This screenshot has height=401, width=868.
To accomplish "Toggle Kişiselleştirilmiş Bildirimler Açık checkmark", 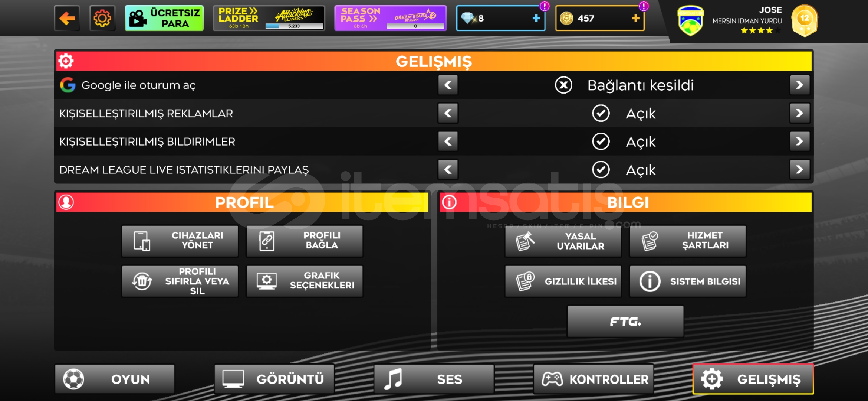I will pyautogui.click(x=601, y=141).
